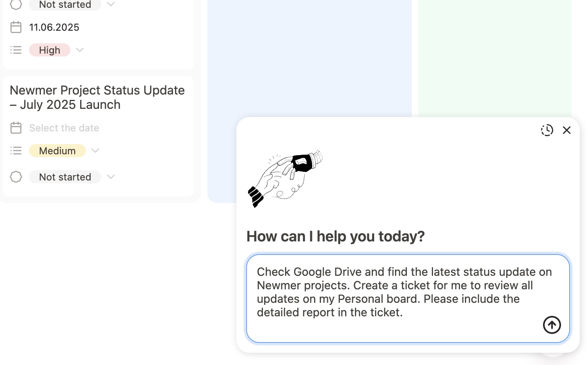The height and width of the screenshot is (365, 588).
Task: Click the red High priority tag
Action: [x=49, y=50]
